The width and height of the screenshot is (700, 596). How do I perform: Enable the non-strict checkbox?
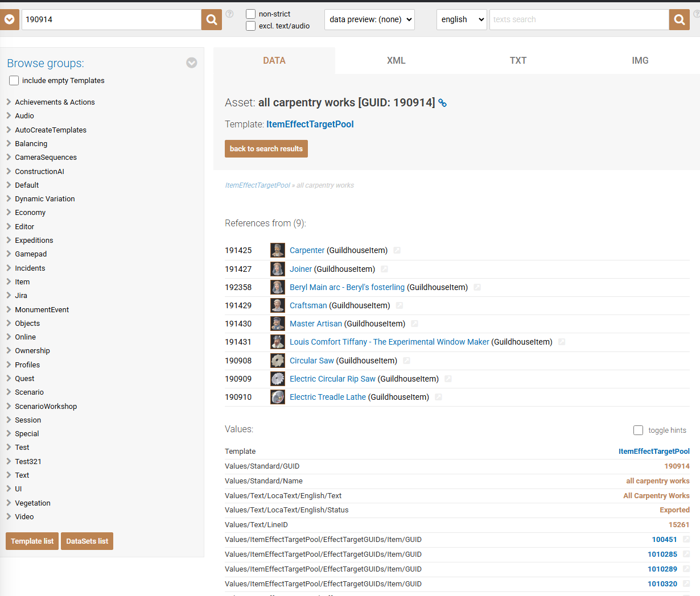coord(250,14)
